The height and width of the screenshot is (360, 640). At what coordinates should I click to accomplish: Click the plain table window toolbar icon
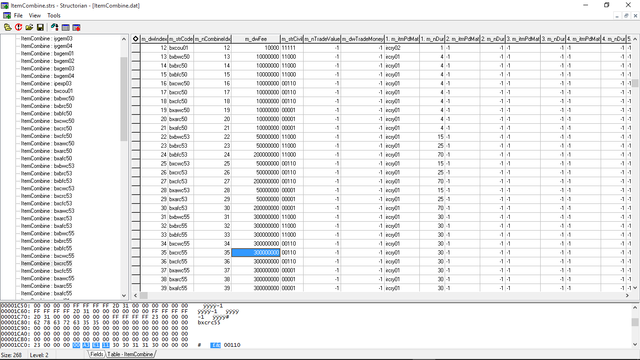click(x=65, y=27)
